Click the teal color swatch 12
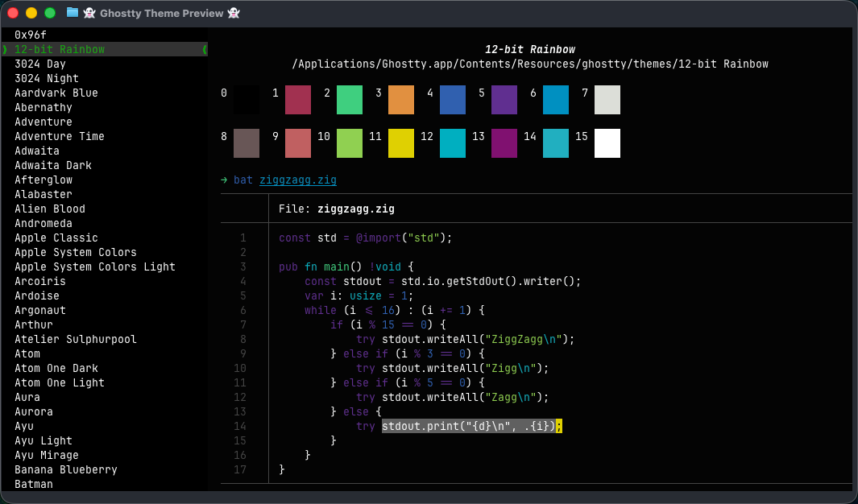This screenshot has width=858, height=504. 453,143
